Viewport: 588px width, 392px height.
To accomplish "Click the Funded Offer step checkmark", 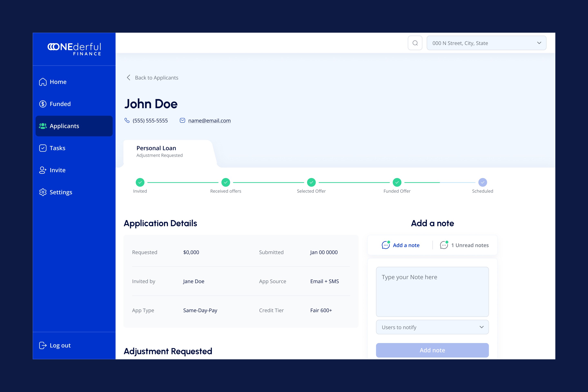I will [397, 182].
